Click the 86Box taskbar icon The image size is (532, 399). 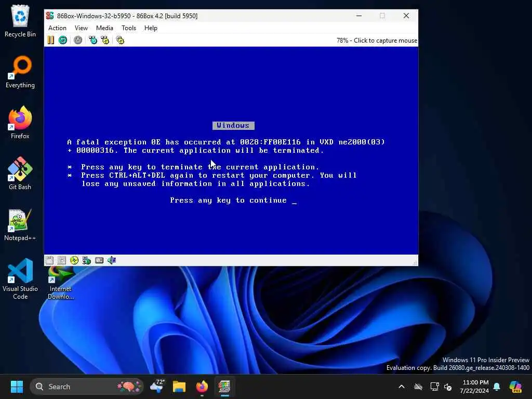[224, 387]
